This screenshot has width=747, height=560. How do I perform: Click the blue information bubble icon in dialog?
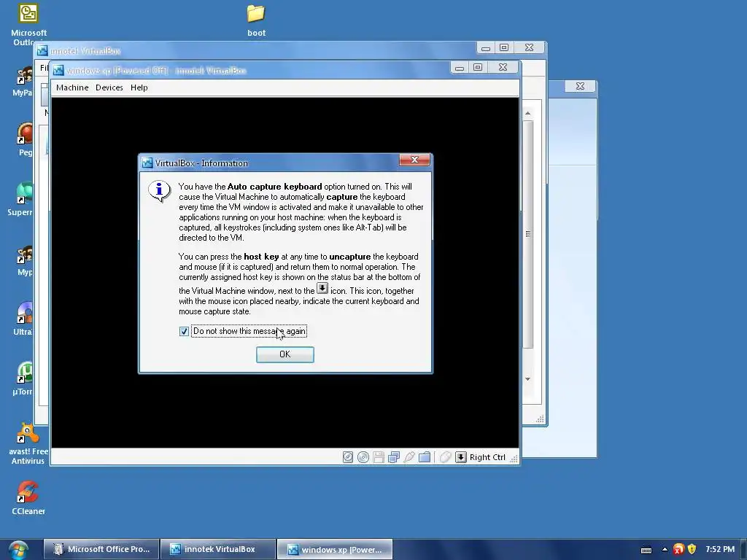(160, 192)
